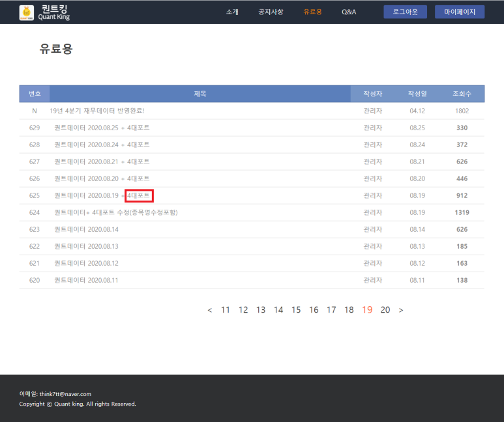Open post 퀀트데이터 2020.08.11
504x422 pixels.
pos(86,281)
